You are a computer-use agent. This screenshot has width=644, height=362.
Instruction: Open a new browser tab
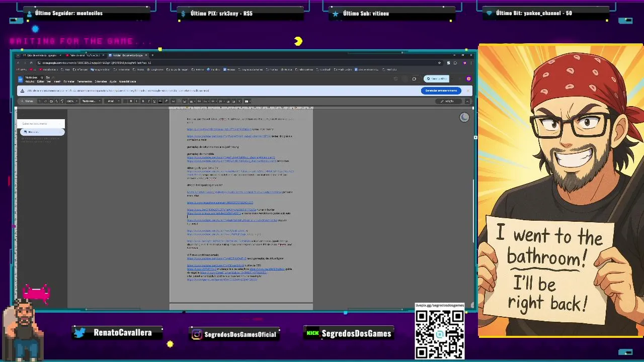pos(152,55)
